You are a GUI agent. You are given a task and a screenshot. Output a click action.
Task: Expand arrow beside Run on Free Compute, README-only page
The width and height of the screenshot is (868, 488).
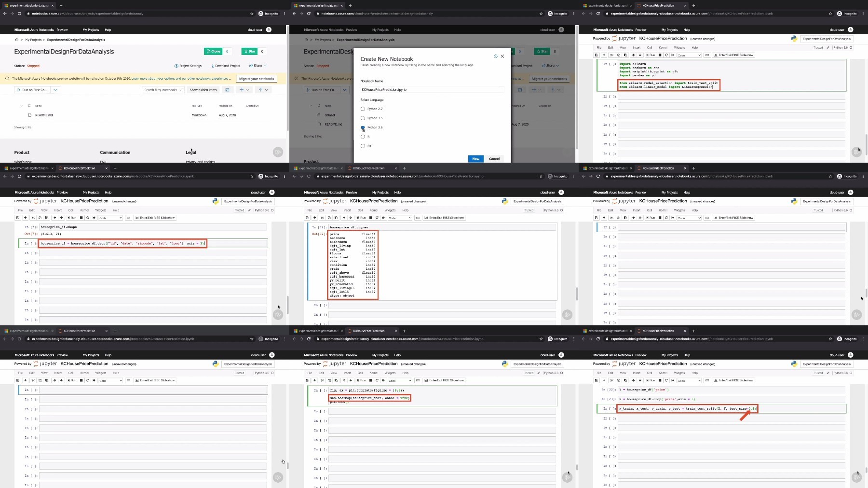click(x=55, y=90)
